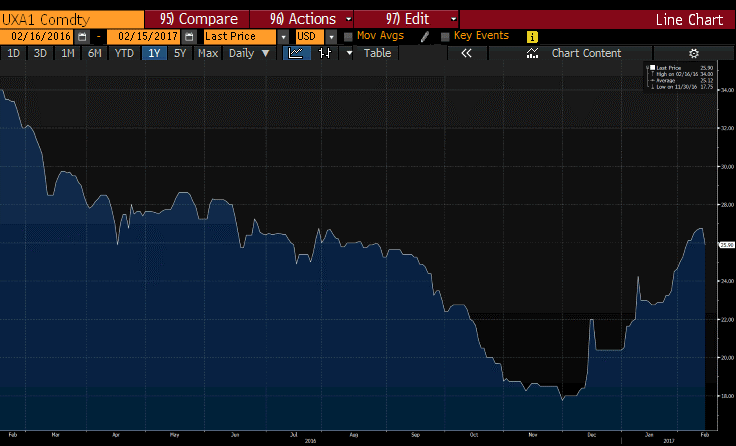The height and width of the screenshot is (446, 736).
Task: Click the 25.90 last price axis marker
Action: click(x=727, y=245)
